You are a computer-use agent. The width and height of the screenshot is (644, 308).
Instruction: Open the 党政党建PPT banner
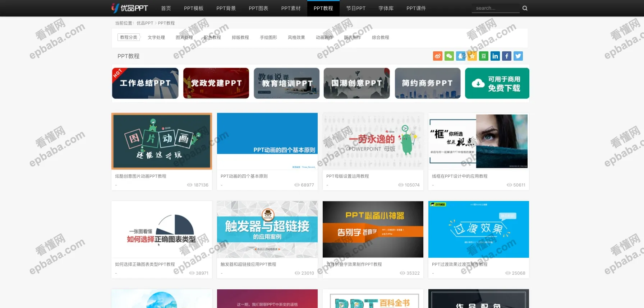coord(216,83)
